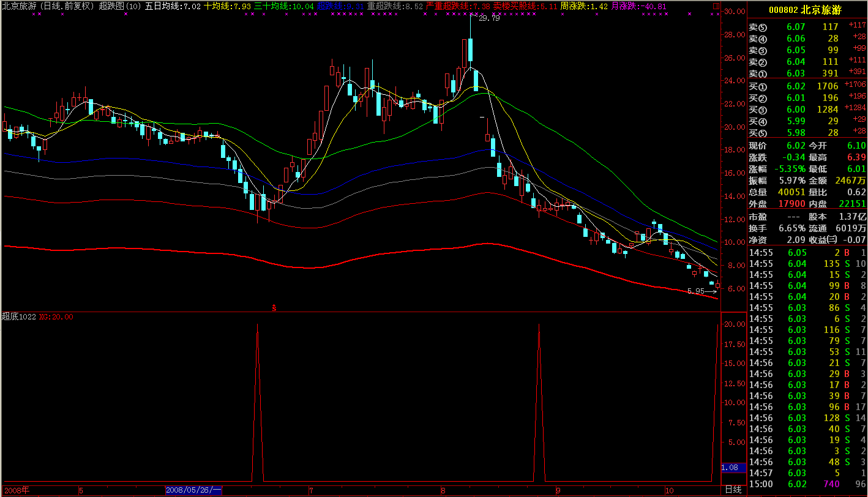Click the 量比 value 0.62
The image size is (868, 497).
click(856, 192)
